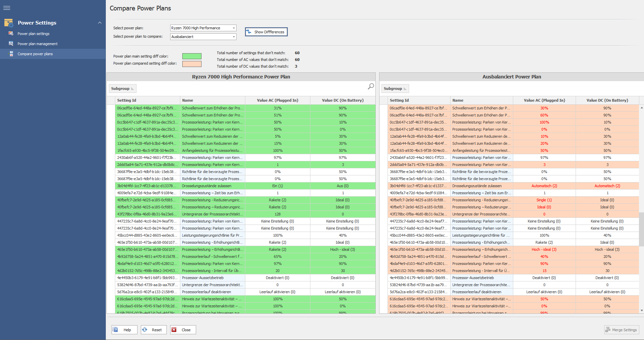Screen dimensions: 644x340
Task: Select the red '15' value in Ausbalanciert table
Action: [x=544, y=271]
